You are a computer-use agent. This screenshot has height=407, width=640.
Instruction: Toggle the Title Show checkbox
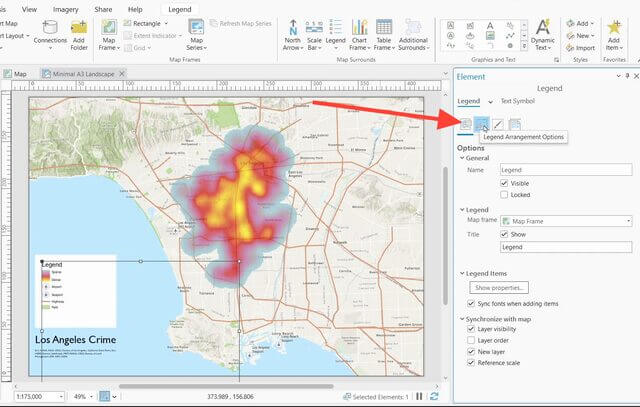pos(504,234)
